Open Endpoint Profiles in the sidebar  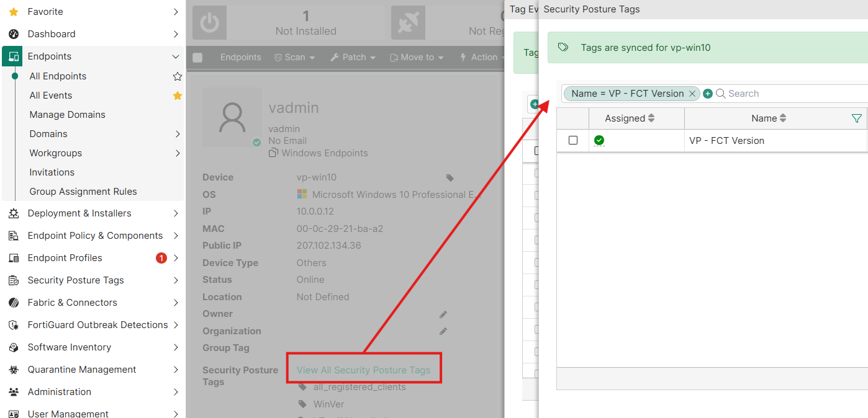[x=93, y=258]
